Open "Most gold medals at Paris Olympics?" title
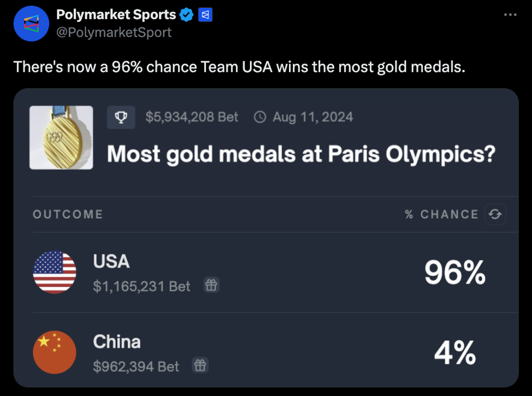 tap(301, 154)
